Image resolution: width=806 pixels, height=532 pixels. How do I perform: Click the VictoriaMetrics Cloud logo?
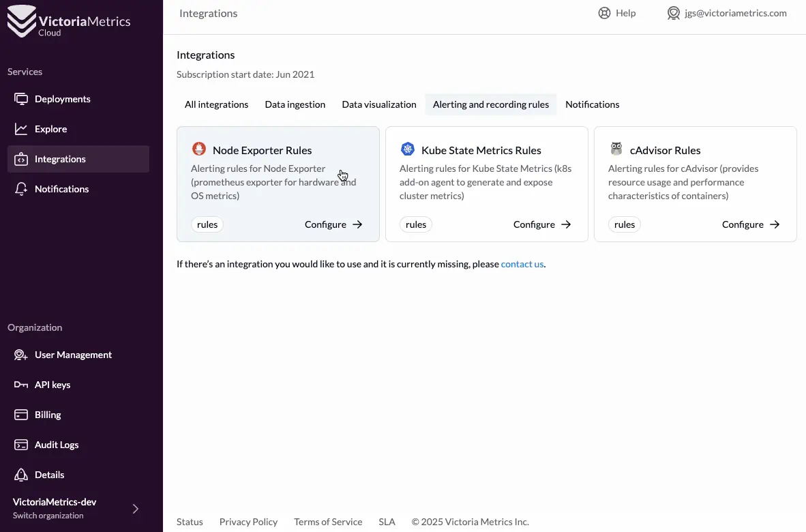coord(69,21)
